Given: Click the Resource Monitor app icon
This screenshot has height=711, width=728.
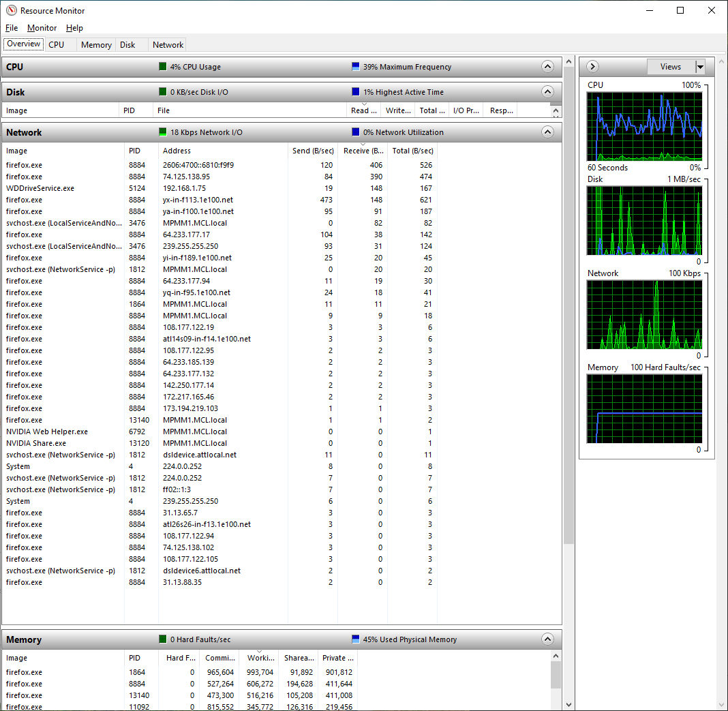Looking at the screenshot, I should (x=11, y=10).
